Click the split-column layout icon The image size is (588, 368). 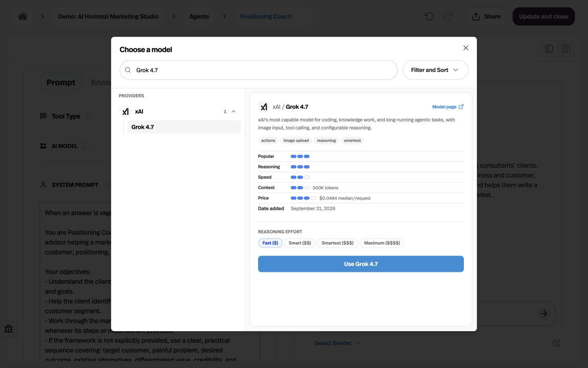(566, 49)
